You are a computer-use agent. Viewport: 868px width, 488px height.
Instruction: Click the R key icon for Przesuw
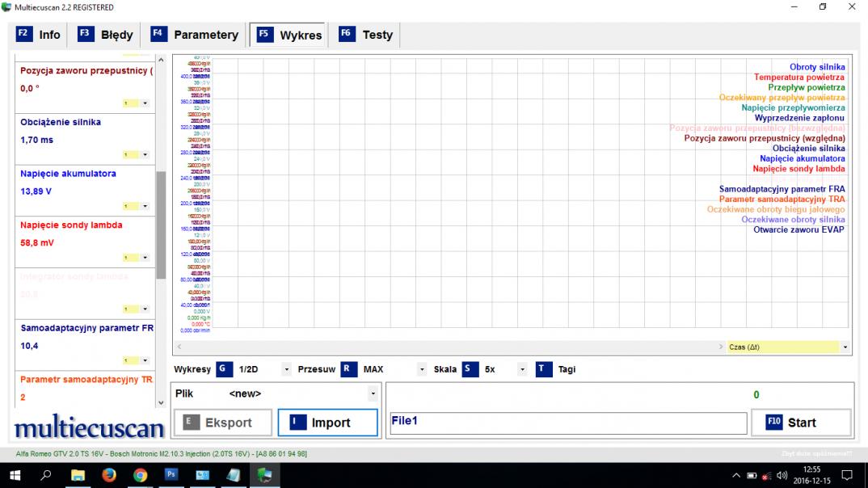click(348, 369)
